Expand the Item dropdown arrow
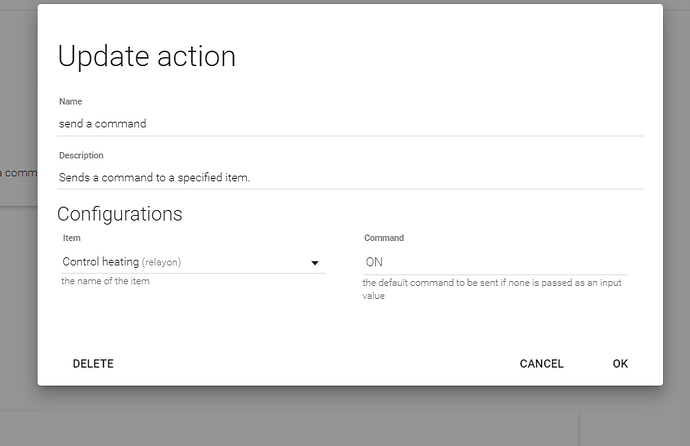This screenshot has width=690, height=446. [x=314, y=263]
